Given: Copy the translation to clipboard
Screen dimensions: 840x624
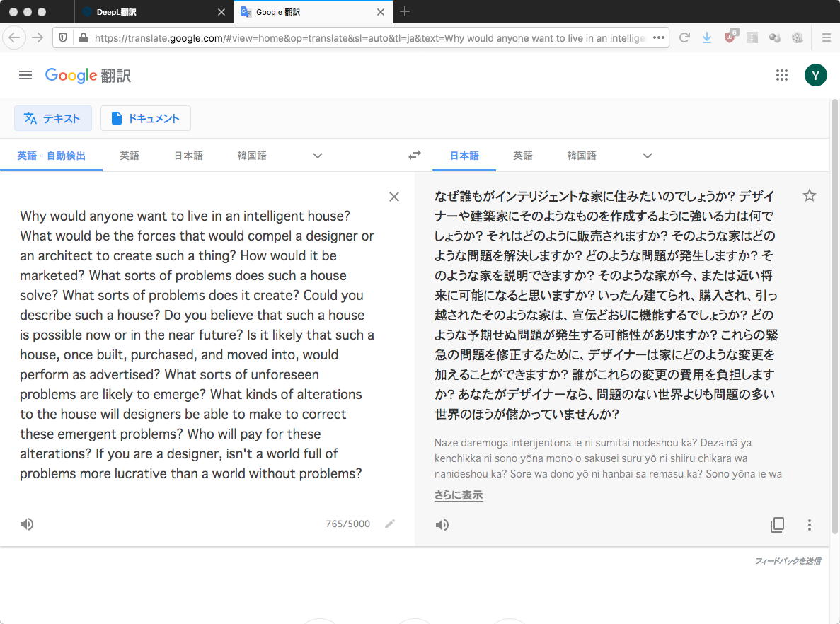Looking at the screenshot, I should 777,524.
